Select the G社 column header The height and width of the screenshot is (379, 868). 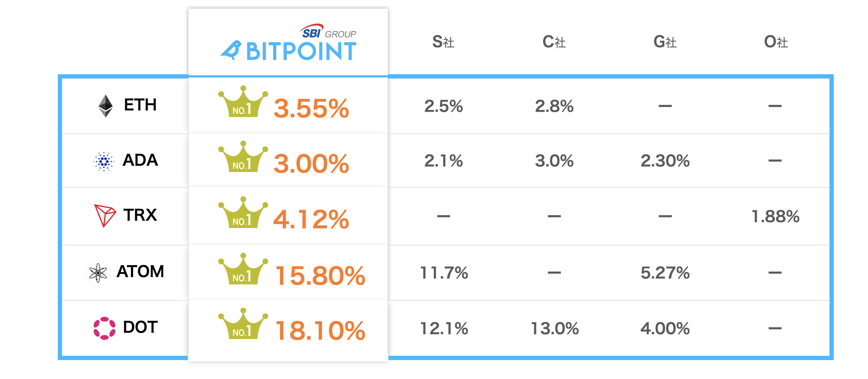665,42
